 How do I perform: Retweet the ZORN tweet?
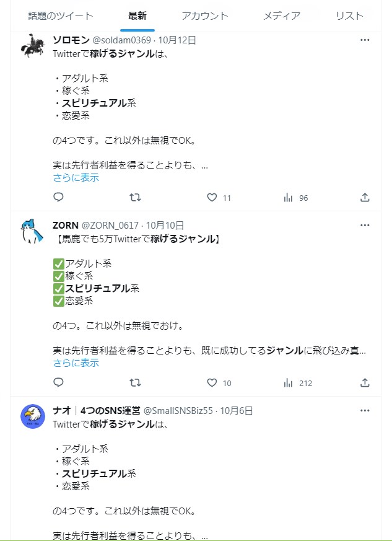(135, 382)
